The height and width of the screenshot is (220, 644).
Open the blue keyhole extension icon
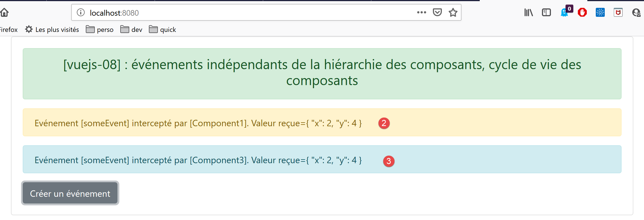[x=600, y=12]
